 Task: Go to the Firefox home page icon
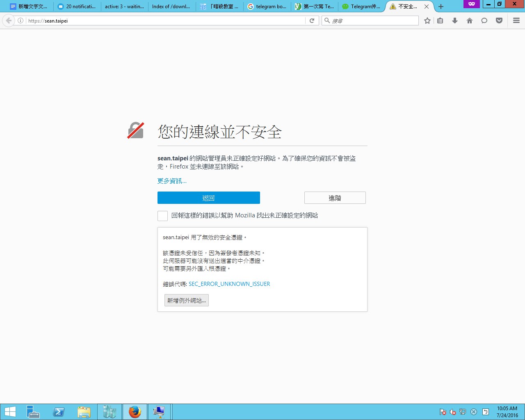point(470,21)
